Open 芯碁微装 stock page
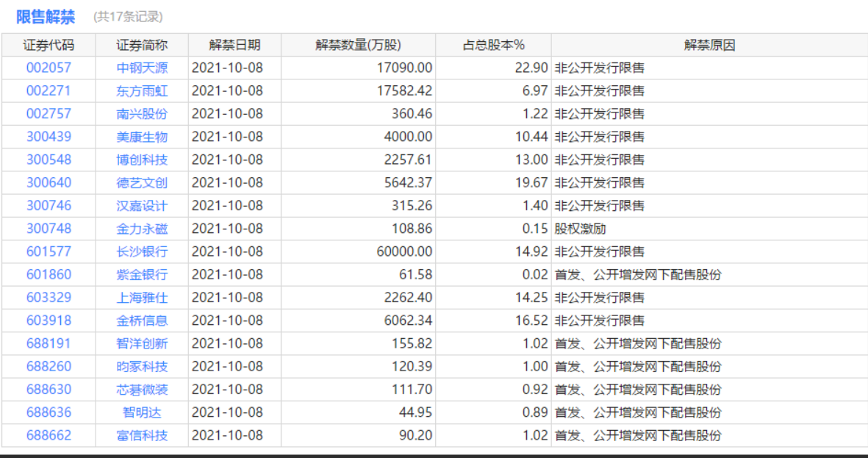This screenshot has height=458, width=868. [x=142, y=389]
